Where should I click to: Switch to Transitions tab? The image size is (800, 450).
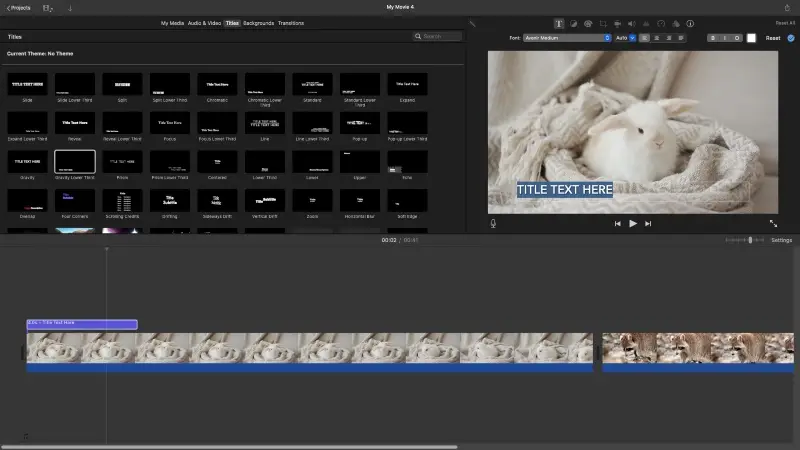point(291,23)
